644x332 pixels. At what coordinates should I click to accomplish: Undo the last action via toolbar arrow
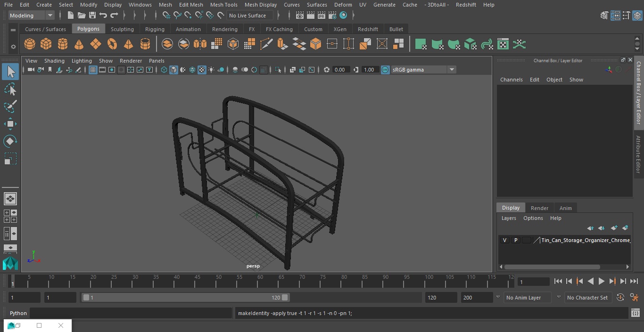103,16
